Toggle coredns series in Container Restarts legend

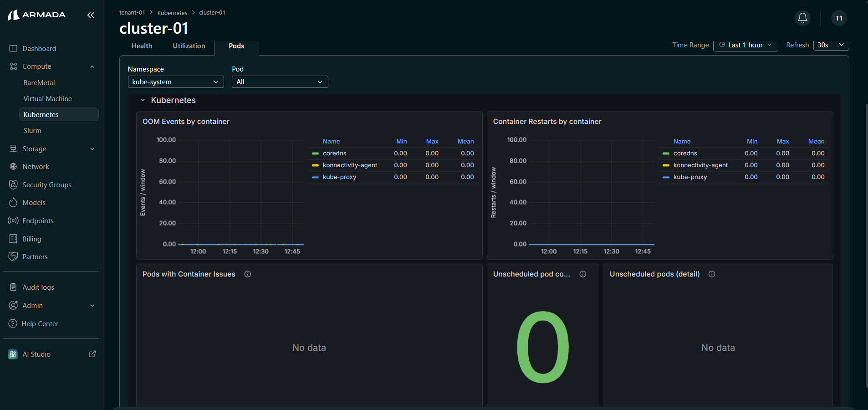point(685,154)
